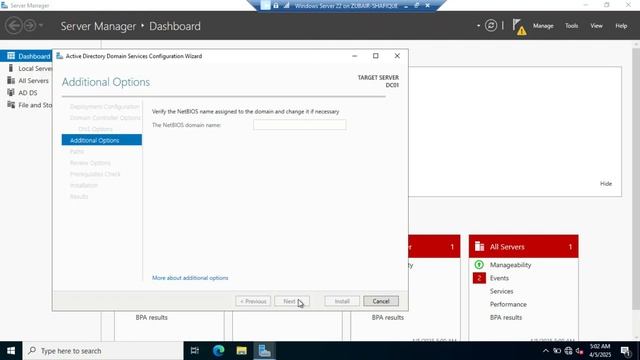This screenshot has height=360, width=640.
Task: Click the NetBIOS domain name field
Action: coord(300,125)
